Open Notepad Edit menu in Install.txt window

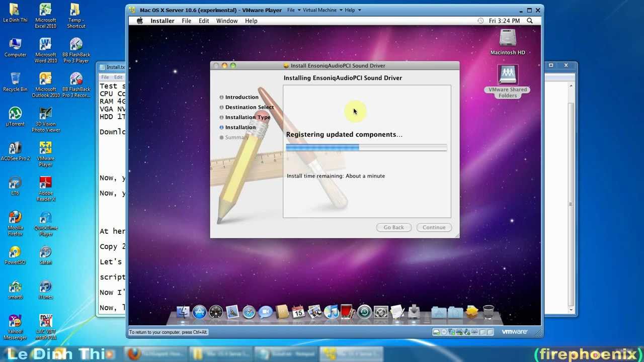(x=118, y=77)
